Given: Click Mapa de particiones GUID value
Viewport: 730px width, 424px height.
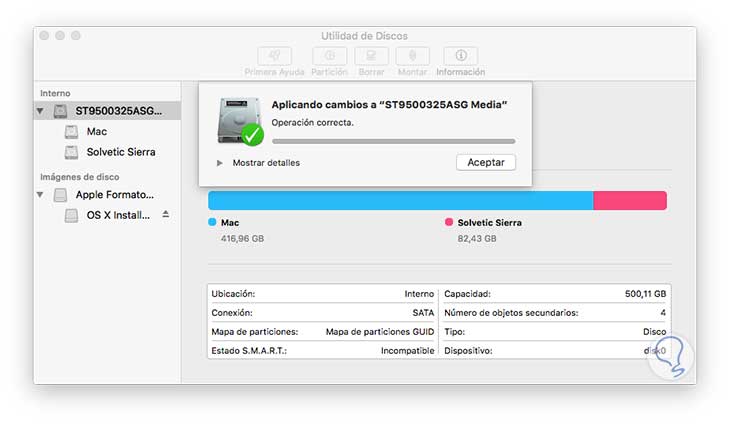Looking at the screenshot, I should coord(380,332).
